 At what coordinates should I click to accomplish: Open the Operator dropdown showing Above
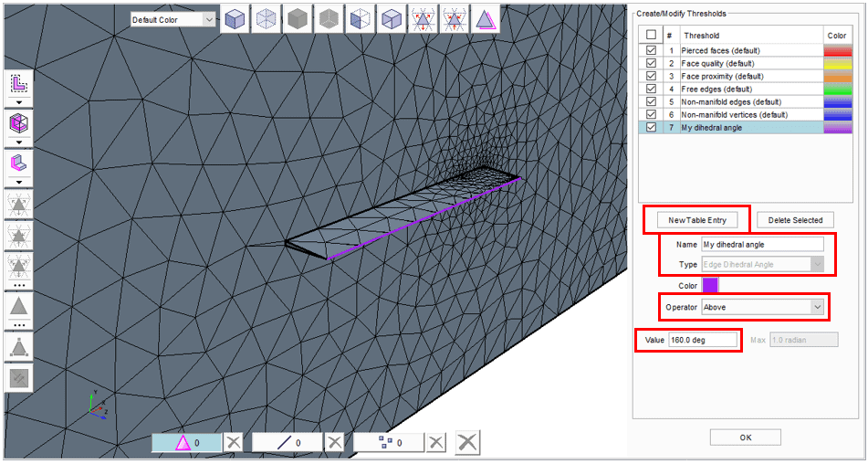click(x=762, y=307)
